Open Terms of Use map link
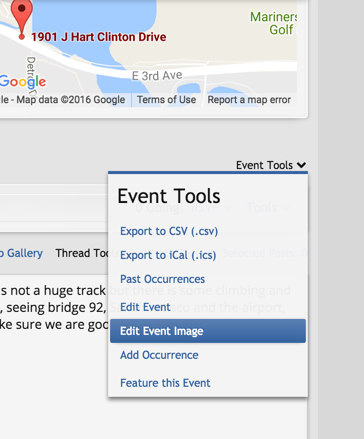 pos(166,100)
